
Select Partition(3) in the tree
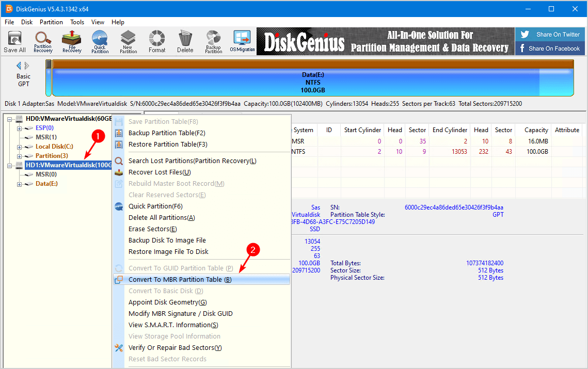(x=52, y=156)
